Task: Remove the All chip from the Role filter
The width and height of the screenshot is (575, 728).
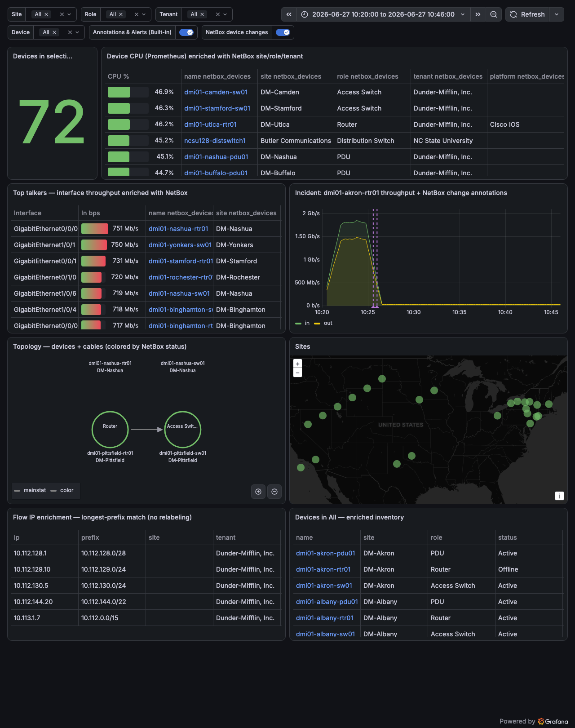Action: (121, 14)
